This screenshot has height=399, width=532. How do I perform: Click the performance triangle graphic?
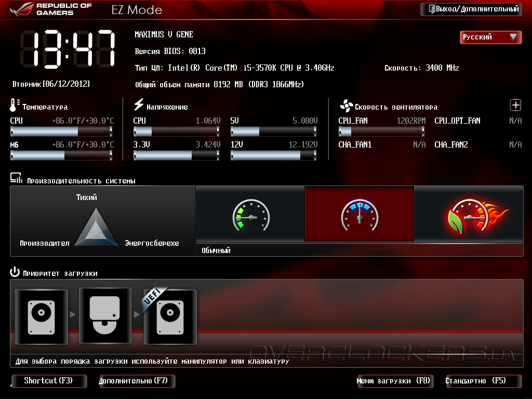[96, 227]
